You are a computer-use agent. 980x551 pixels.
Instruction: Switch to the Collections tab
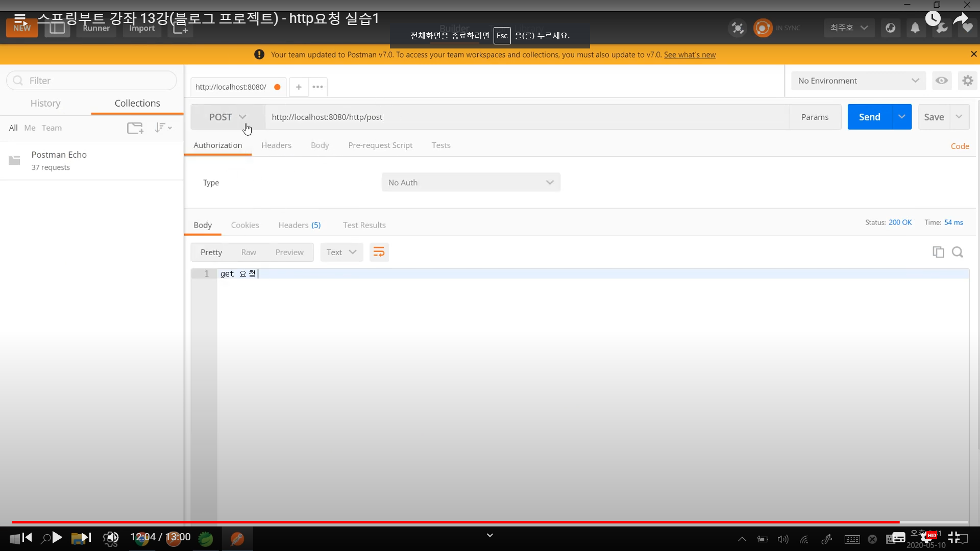pos(137,103)
